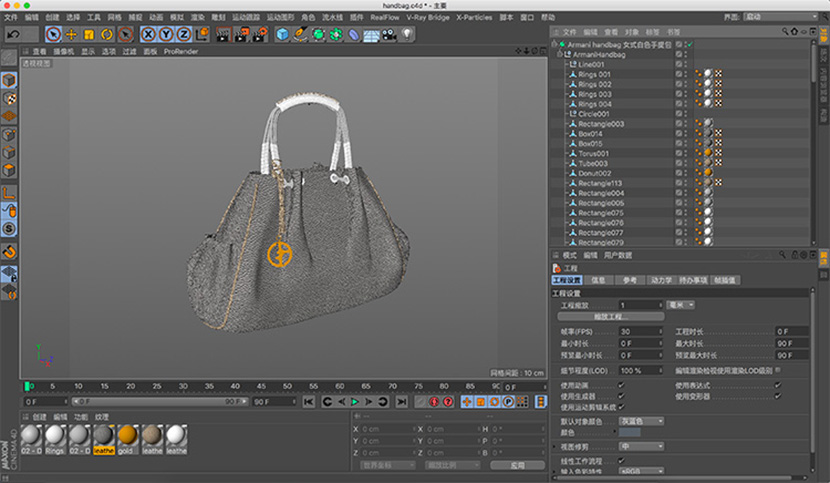This screenshot has width=830, height=483.
Task: Click the blue Cube primitive icon
Action: tap(283, 34)
